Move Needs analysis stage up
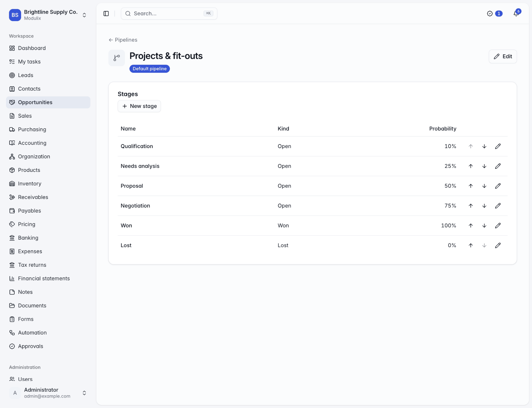 471,166
